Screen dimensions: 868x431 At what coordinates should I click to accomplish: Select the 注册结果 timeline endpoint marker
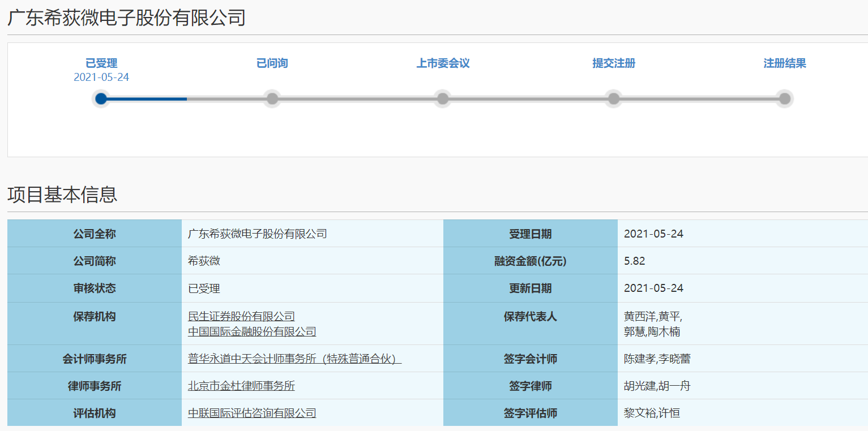click(784, 98)
